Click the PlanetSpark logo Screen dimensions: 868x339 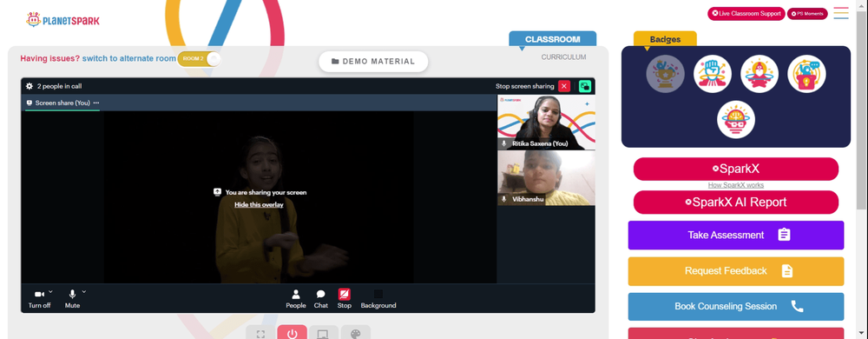point(62,20)
